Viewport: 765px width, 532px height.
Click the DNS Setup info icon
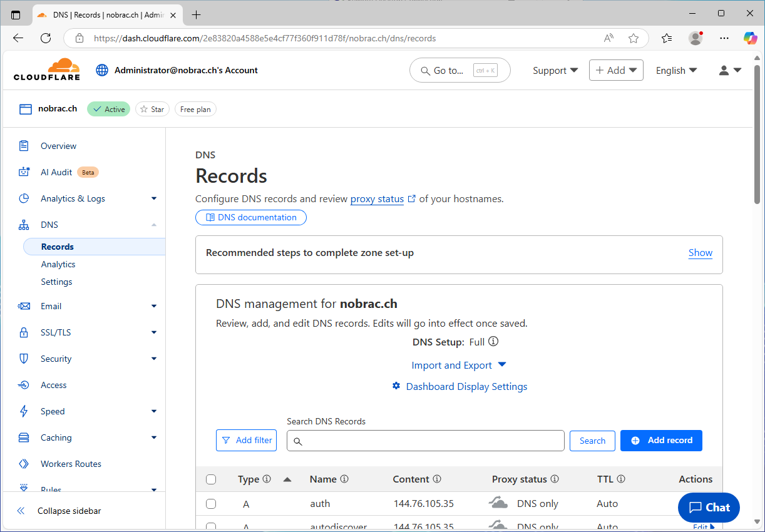click(493, 342)
